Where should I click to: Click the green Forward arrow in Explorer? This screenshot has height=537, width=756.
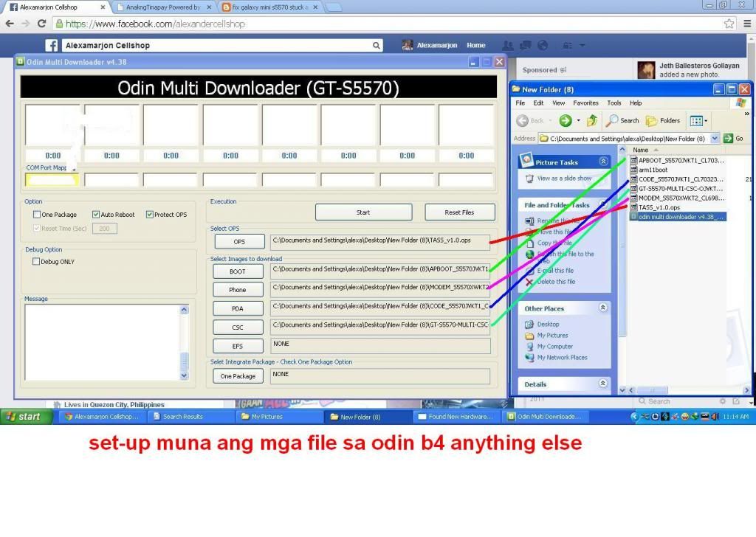566,120
